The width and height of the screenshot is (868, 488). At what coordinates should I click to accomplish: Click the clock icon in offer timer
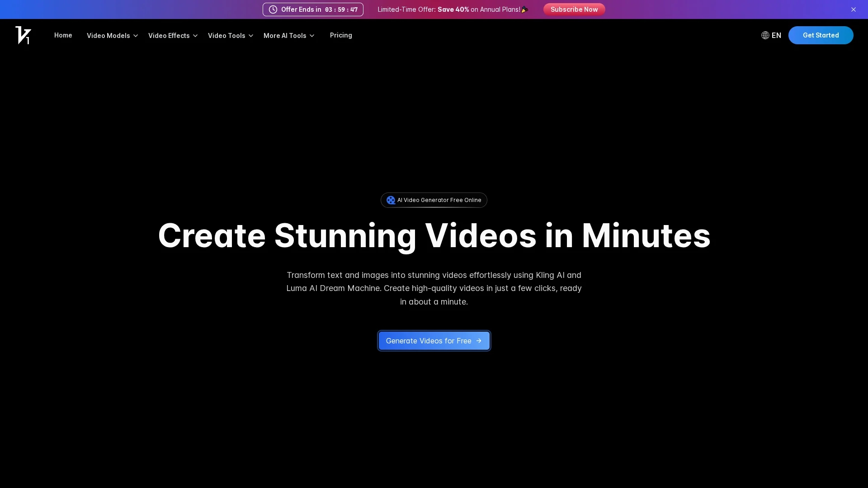273,9
